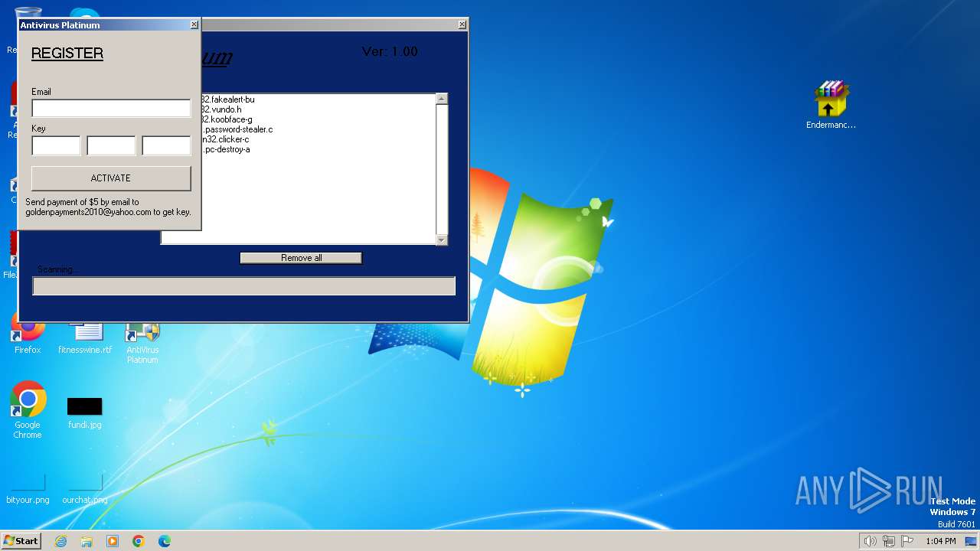
Task: Open the Action Center flag icon
Action: pyautogui.click(x=907, y=541)
